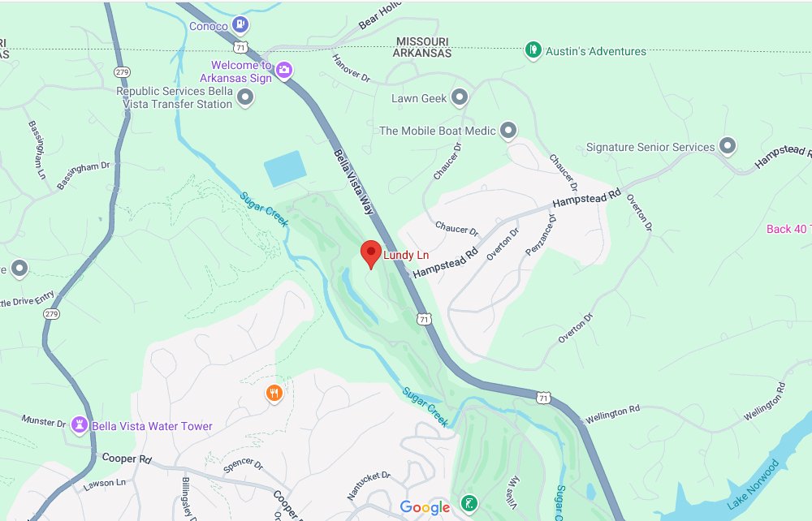Click the Google logo link
The height and width of the screenshot is (521, 812).
[x=425, y=507]
